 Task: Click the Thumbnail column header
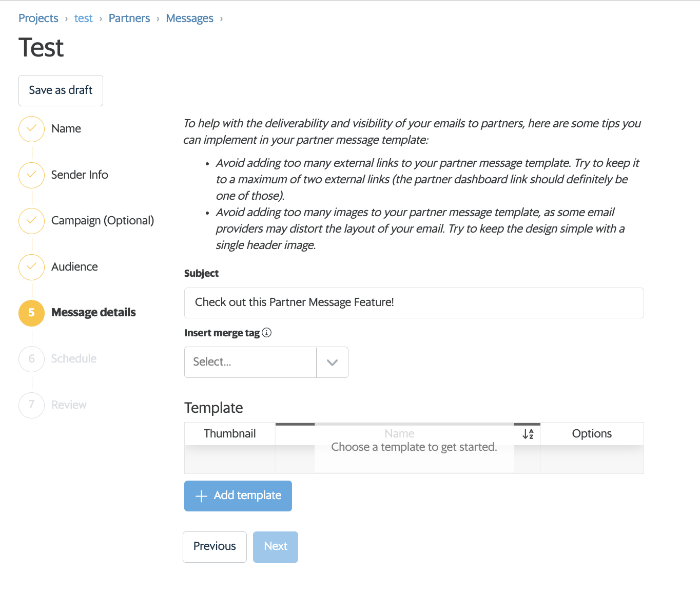tap(230, 434)
